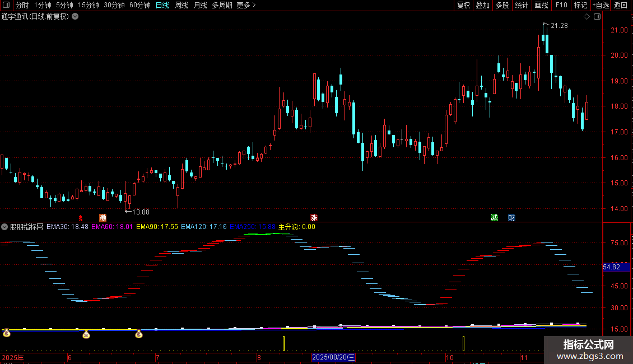The width and height of the screenshot is (633, 364).
Task: Select the 30分钟 period
Action: coord(114,5)
